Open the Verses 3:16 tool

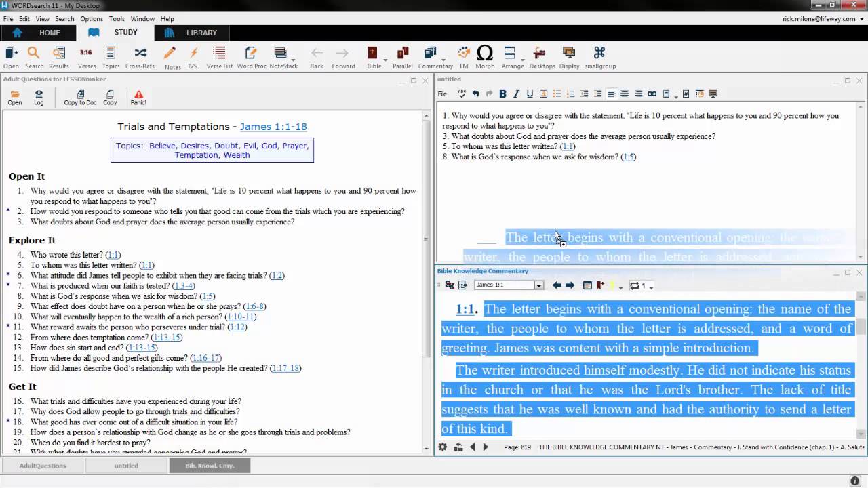pos(86,58)
